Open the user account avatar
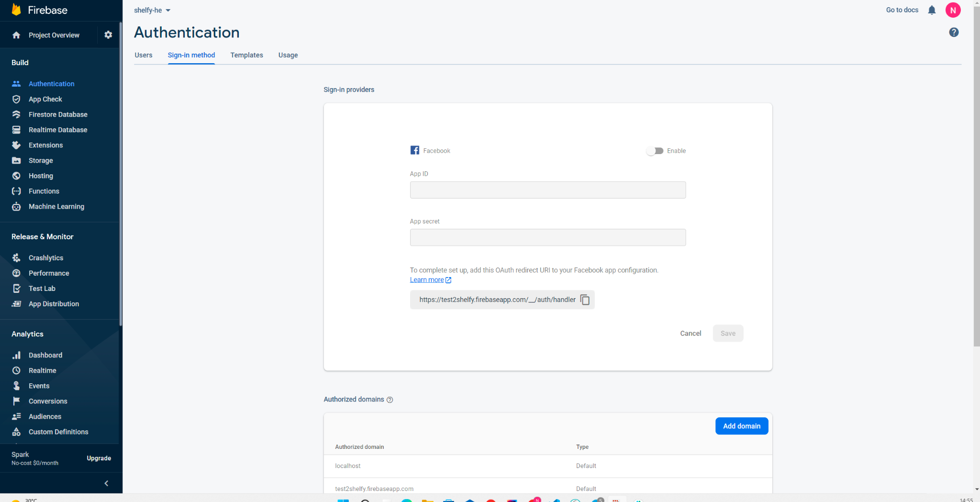Image resolution: width=980 pixels, height=502 pixels. pyautogui.click(x=953, y=10)
